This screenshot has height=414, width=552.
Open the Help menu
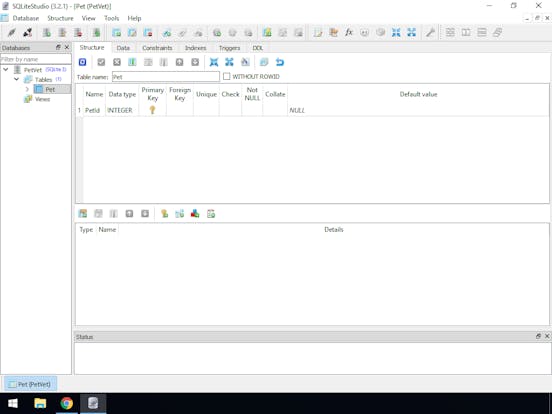point(134,18)
